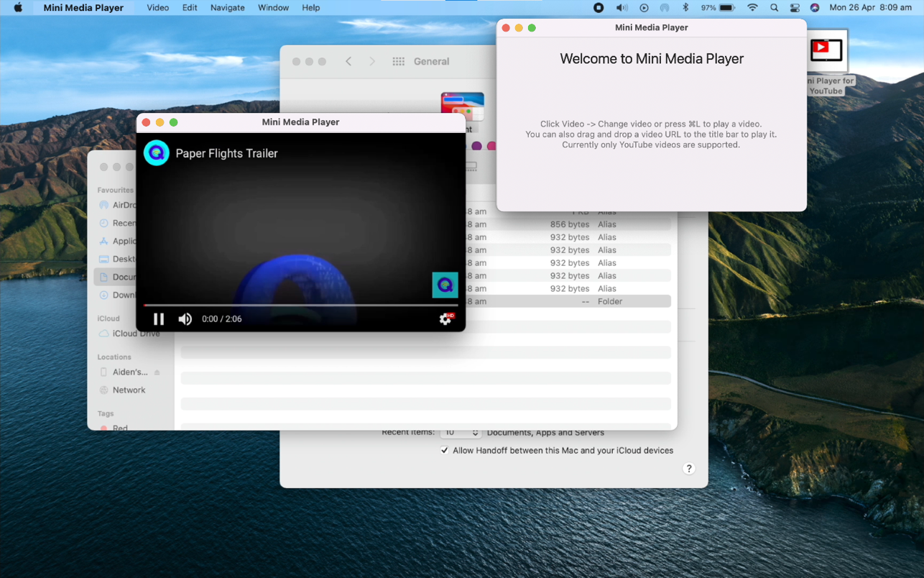Image resolution: width=924 pixels, height=578 pixels.
Task: Open video quality settings gear icon
Action: pyautogui.click(x=445, y=319)
